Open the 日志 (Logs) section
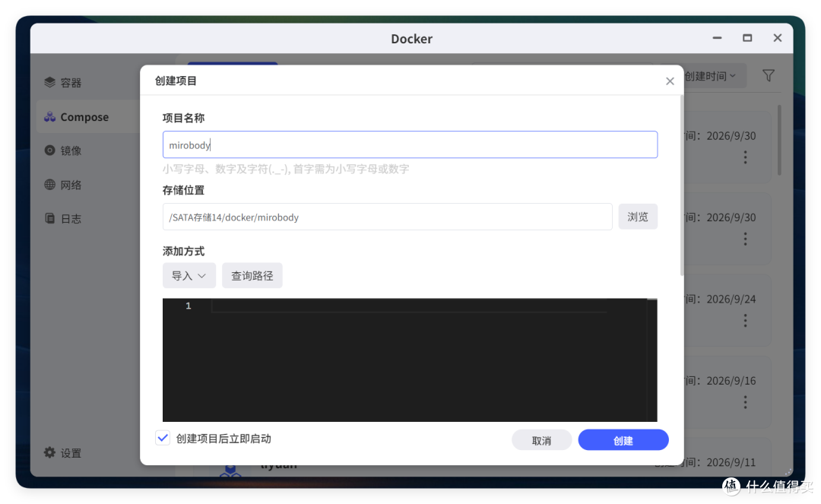This screenshot has height=504, width=821. point(71,219)
